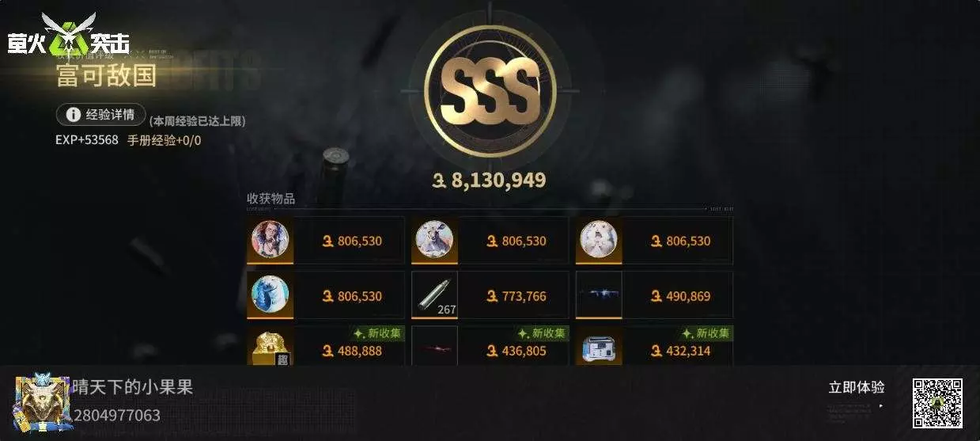Open the 经验详情 experience details button
This screenshot has height=441, width=980.
[101, 115]
